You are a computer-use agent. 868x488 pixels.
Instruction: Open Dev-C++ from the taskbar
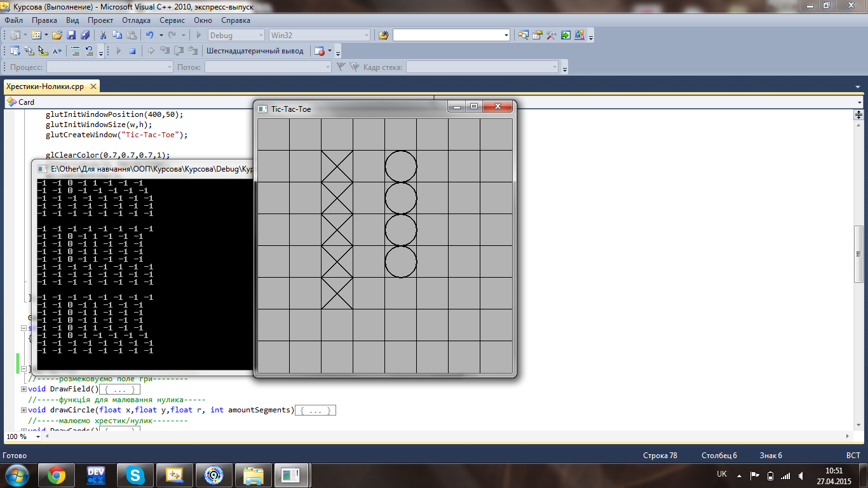tap(95, 474)
